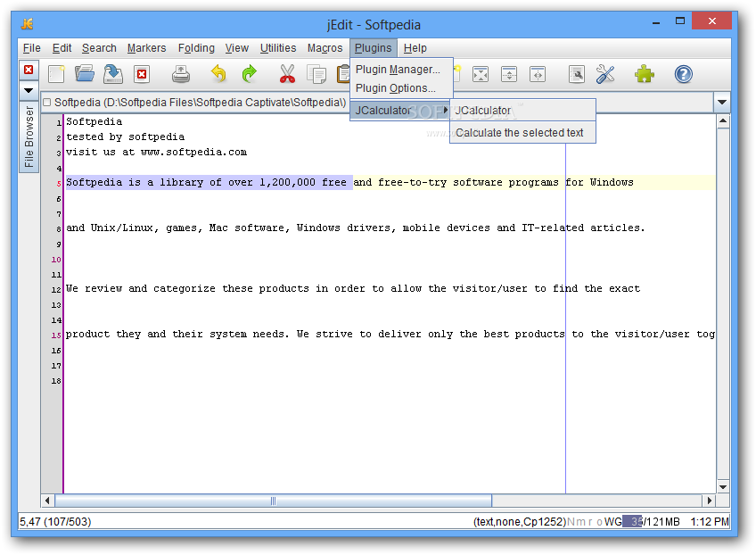Viewport: 756px width, 555px height.
Task: Click the Redo green arrow icon
Action: (249, 74)
